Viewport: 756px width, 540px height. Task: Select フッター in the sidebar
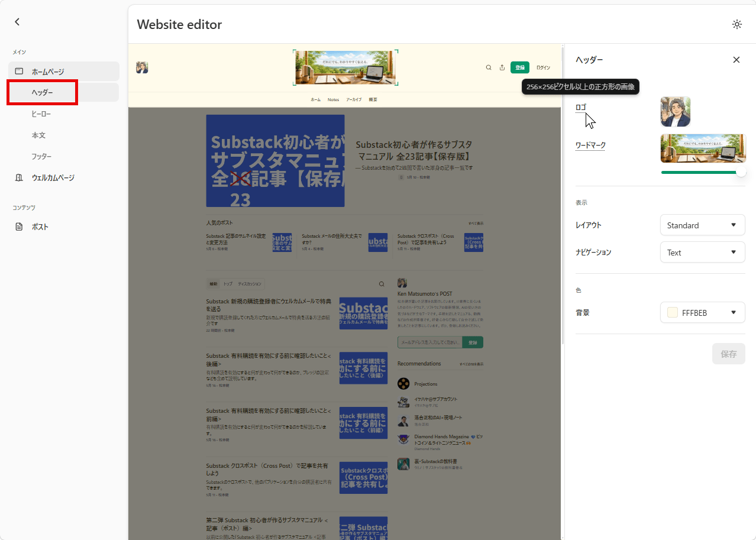[41, 157]
